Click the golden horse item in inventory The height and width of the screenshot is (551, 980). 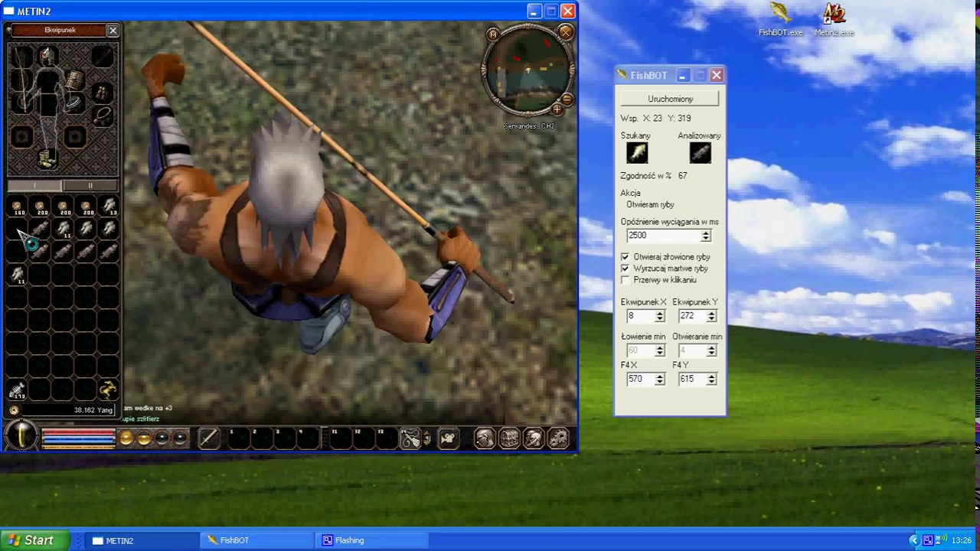pos(108,390)
